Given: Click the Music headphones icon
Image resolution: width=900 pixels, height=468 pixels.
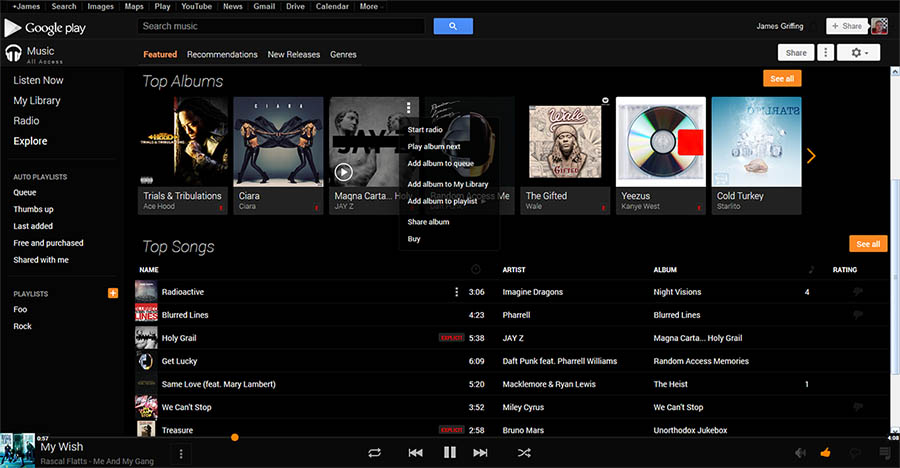Looking at the screenshot, I should pyautogui.click(x=13, y=53).
